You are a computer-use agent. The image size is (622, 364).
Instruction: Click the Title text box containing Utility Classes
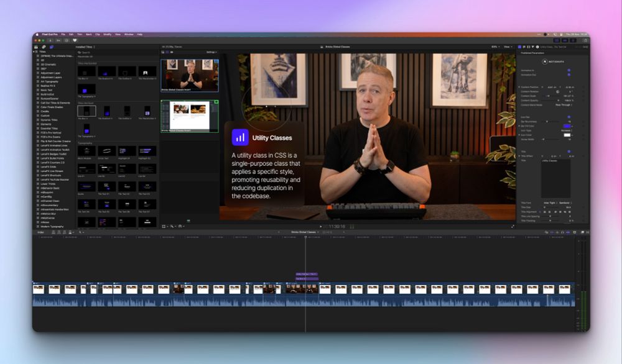coord(555,178)
